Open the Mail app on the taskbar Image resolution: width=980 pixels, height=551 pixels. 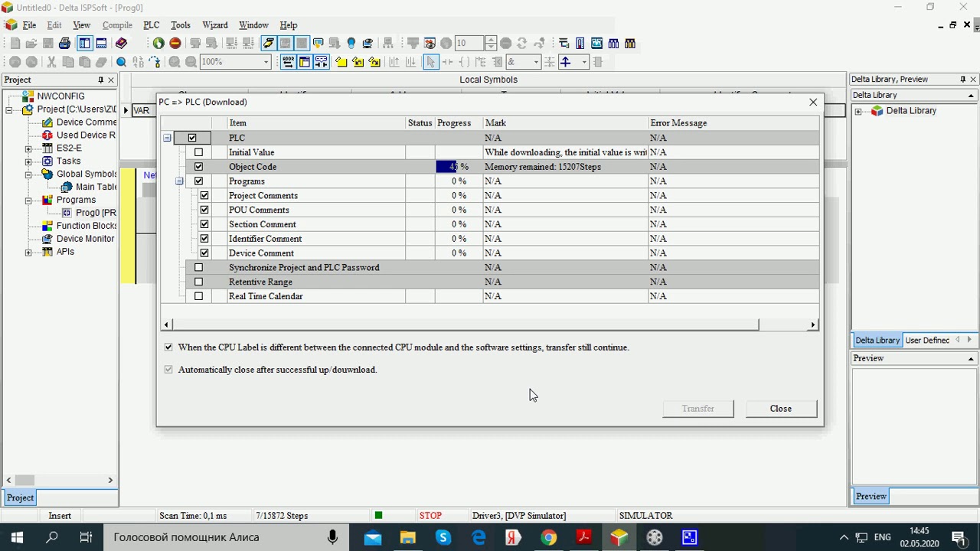coord(372,537)
